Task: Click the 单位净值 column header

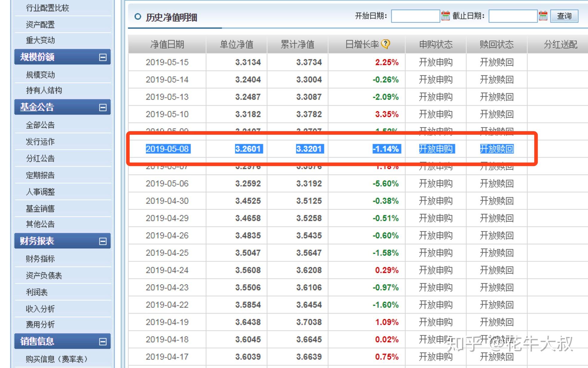Action: pos(237,45)
